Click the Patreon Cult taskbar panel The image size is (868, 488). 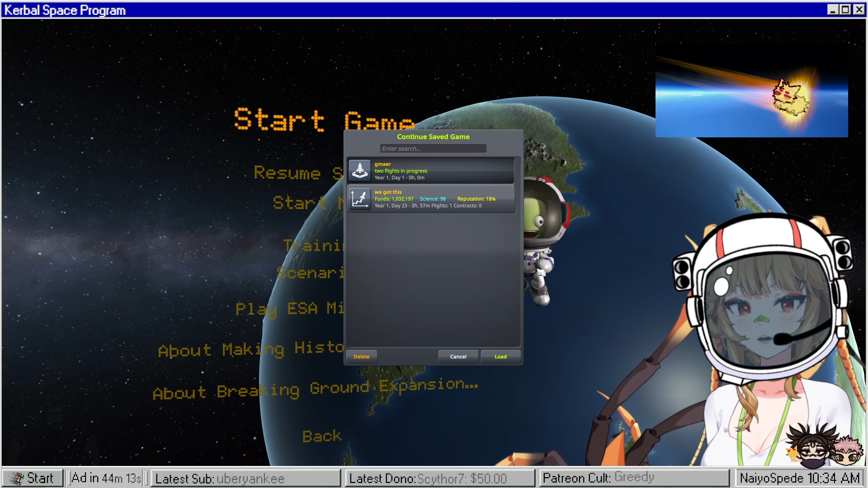tap(634, 478)
